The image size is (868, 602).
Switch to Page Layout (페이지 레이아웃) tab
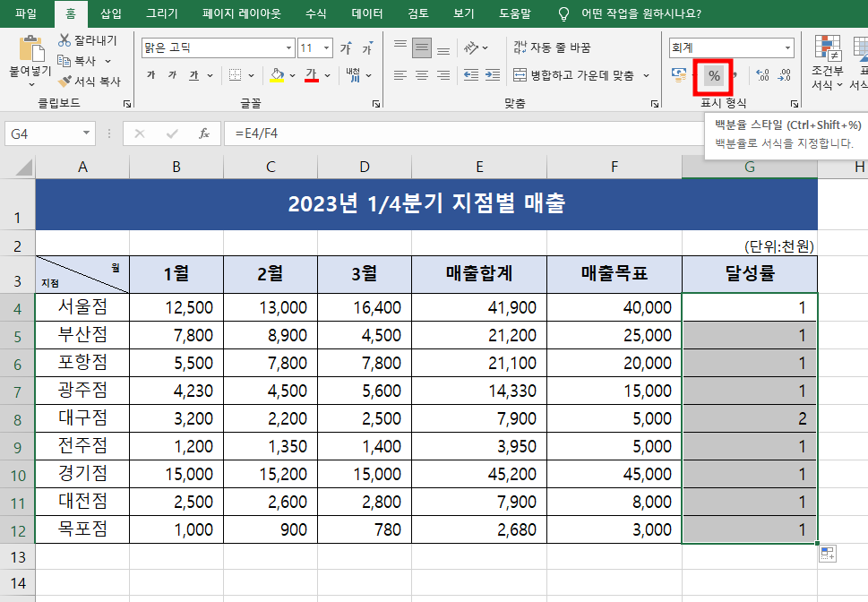pyautogui.click(x=241, y=13)
